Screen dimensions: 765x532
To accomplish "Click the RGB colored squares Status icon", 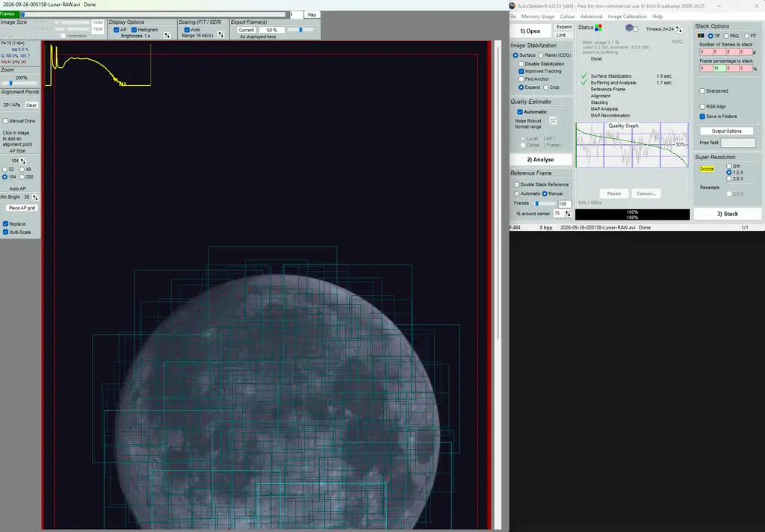I will tap(598, 28).
